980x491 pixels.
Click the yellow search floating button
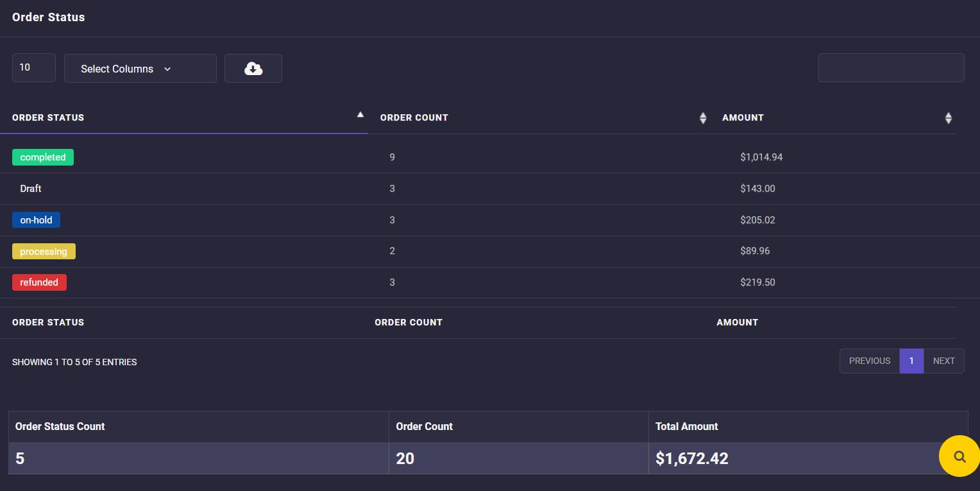pos(959,456)
